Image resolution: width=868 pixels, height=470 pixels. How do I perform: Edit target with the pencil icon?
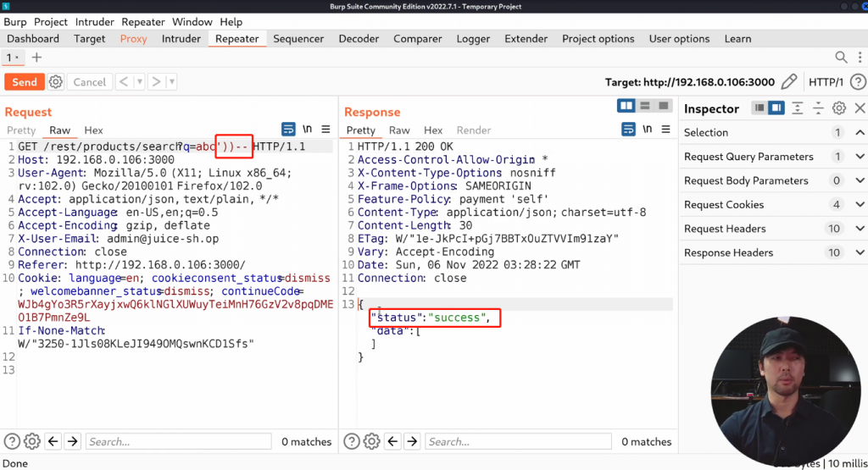pyautogui.click(x=789, y=82)
